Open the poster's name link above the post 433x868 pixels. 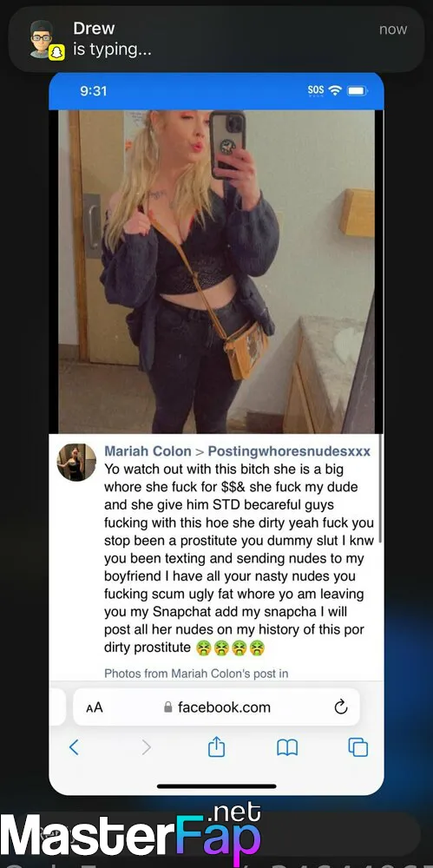(x=148, y=451)
